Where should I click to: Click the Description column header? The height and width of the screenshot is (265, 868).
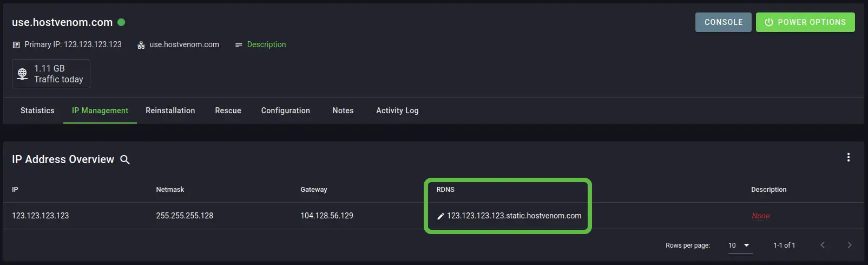pyautogui.click(x=768, y=190)
